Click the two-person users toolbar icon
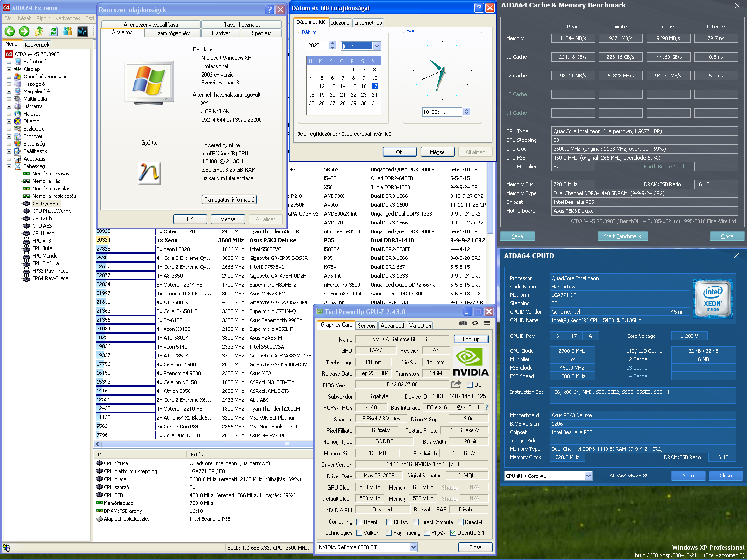747x560 pixels. point(68,31)
